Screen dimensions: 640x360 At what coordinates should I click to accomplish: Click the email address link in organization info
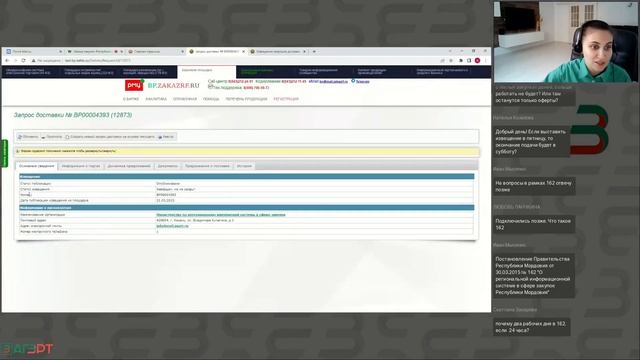(172, 226)
